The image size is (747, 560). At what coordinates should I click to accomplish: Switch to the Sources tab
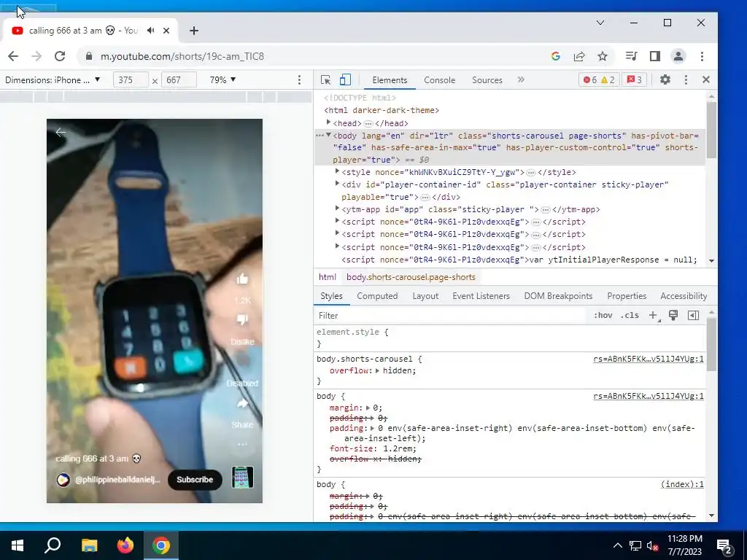pyautogui.click(x=487, y=80)
